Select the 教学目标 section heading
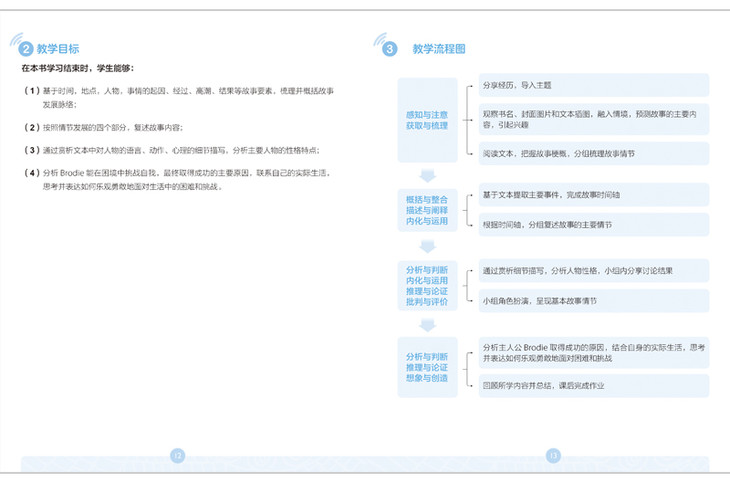Image resolution: width=730 pixels, height=483 pixels. (58, 49)
